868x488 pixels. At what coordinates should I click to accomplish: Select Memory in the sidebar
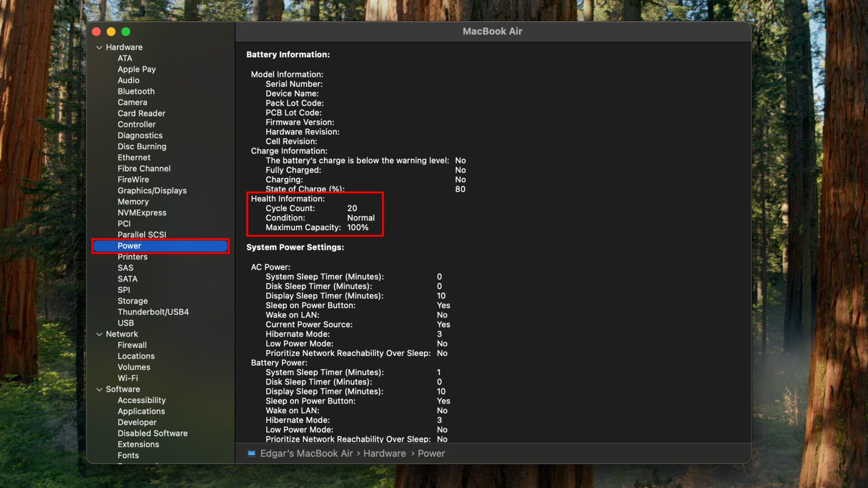pyautogui.click(x=133, y=202)
